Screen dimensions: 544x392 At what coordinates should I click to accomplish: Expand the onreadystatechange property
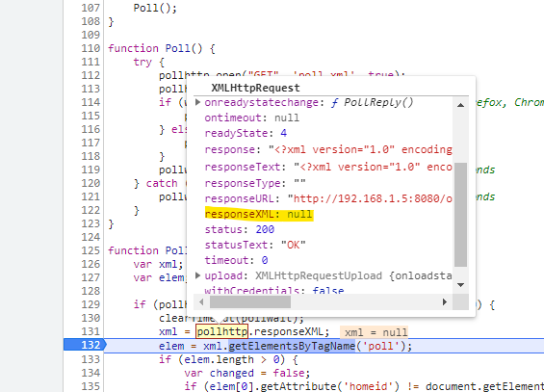click(197, 102)
